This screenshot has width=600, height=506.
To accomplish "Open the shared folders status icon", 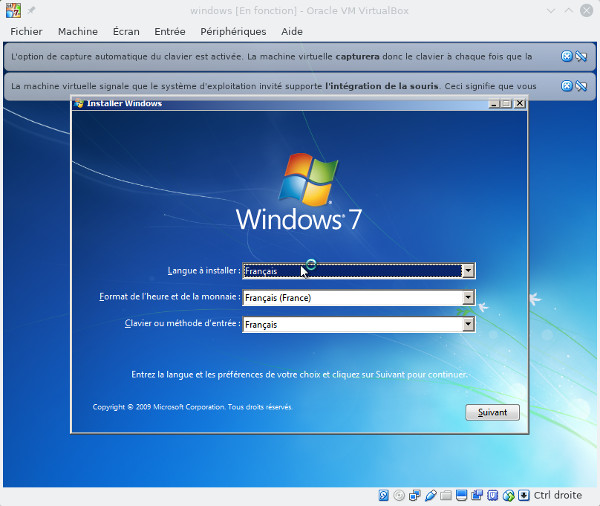I will tap(446, 495).
